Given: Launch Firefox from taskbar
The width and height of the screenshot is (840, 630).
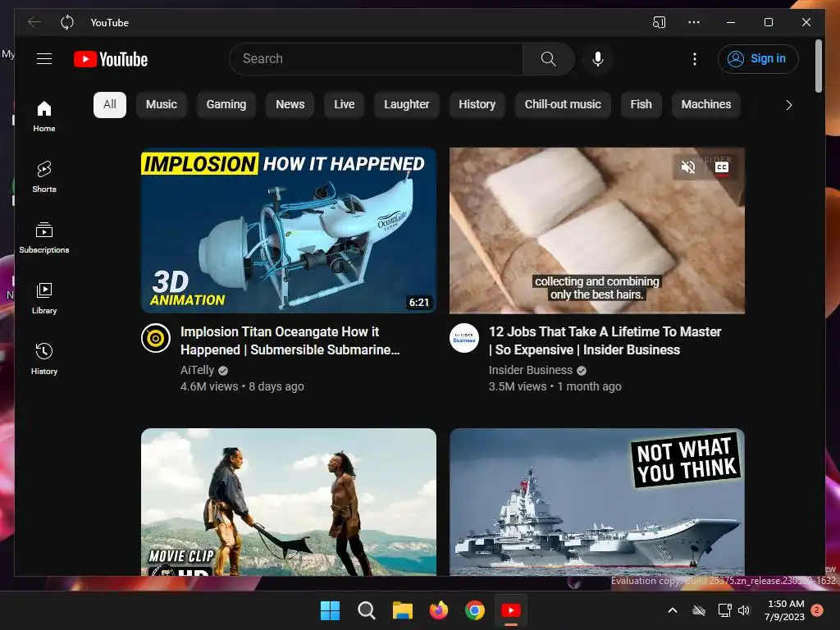Looking at the screenshot, I should coord(439,610).
